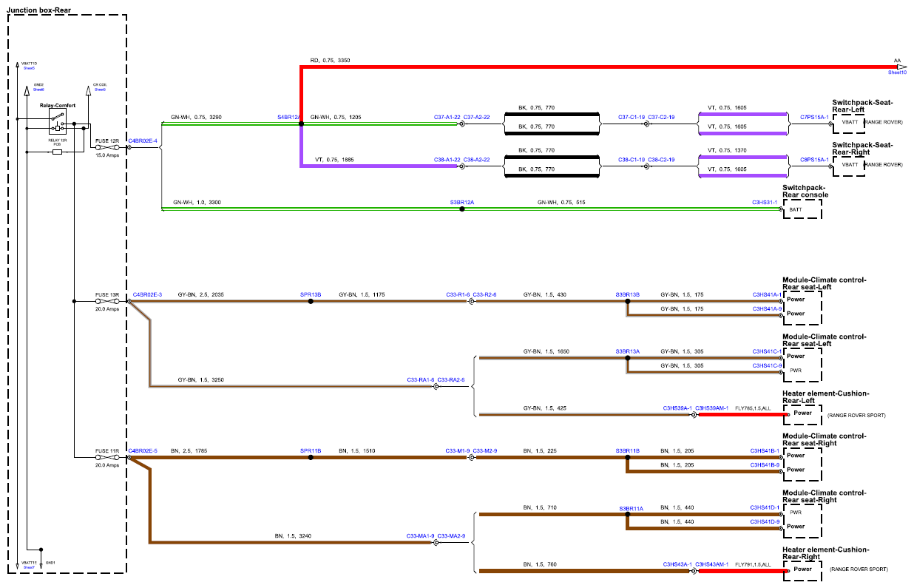Click the FUSE 11R fuse symbol
Viewport: 914px width, 588px height.
108,457
